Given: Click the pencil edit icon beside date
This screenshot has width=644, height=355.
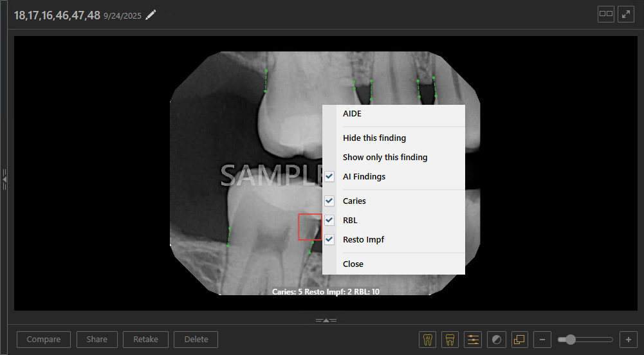Looking at the screenshot, I should (151, 15).
